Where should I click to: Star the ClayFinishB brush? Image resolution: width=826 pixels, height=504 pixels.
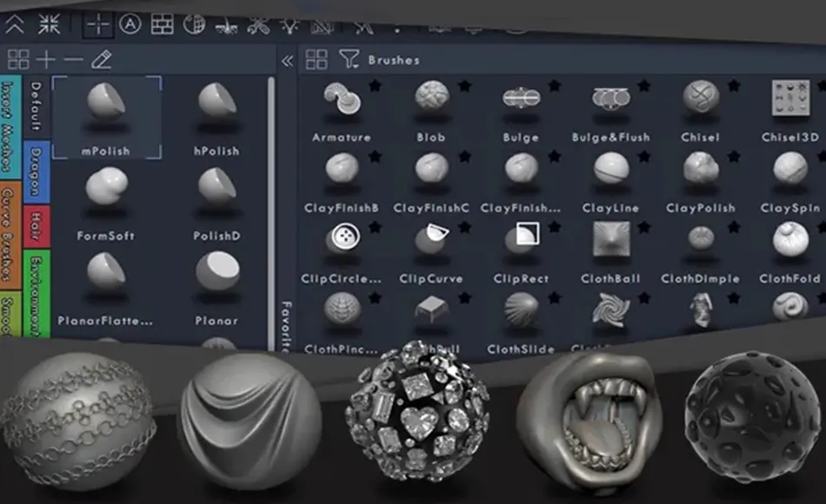375,156
